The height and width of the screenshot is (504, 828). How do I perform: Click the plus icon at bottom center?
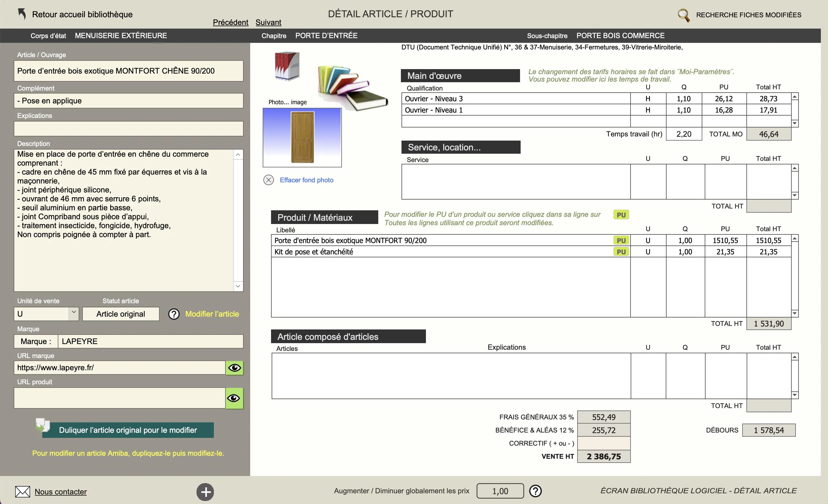(x=205, y=492)
